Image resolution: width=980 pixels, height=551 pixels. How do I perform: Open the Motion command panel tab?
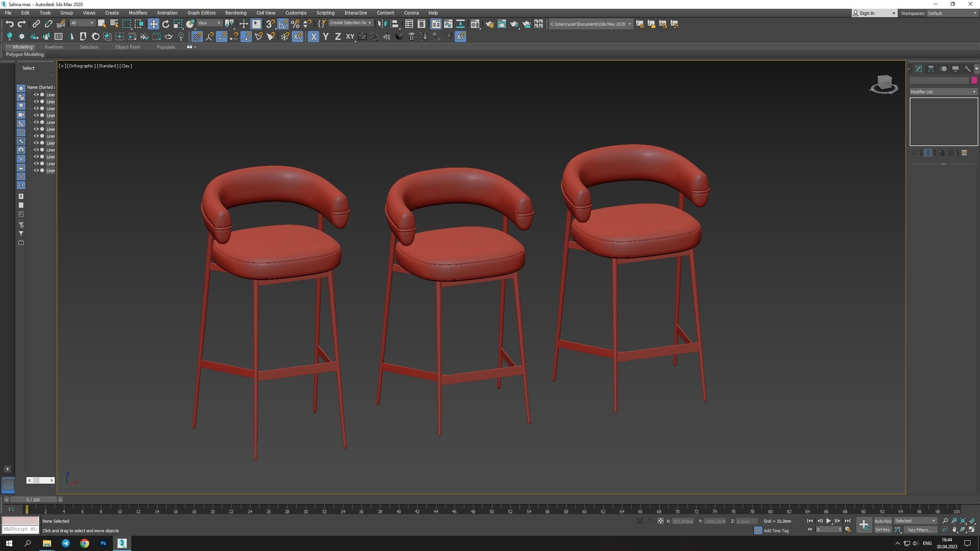tap(943, 69)
